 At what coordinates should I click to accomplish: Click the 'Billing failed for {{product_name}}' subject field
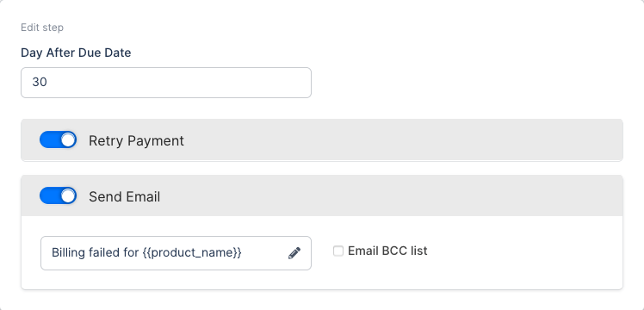(176, 253)
